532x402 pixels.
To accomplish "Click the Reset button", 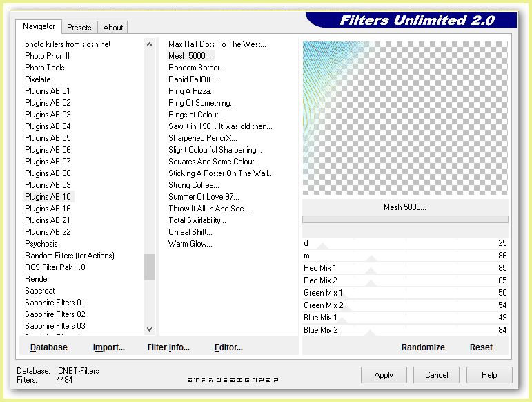I will pos(481,347).
